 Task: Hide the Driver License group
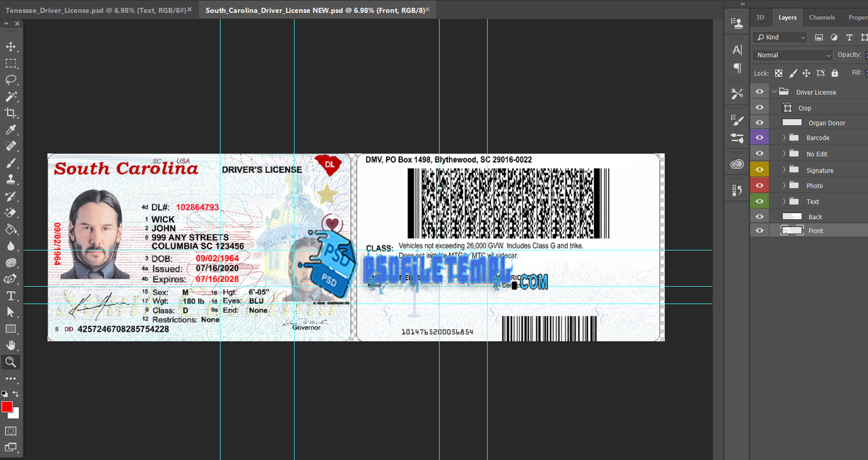point(759,92)
